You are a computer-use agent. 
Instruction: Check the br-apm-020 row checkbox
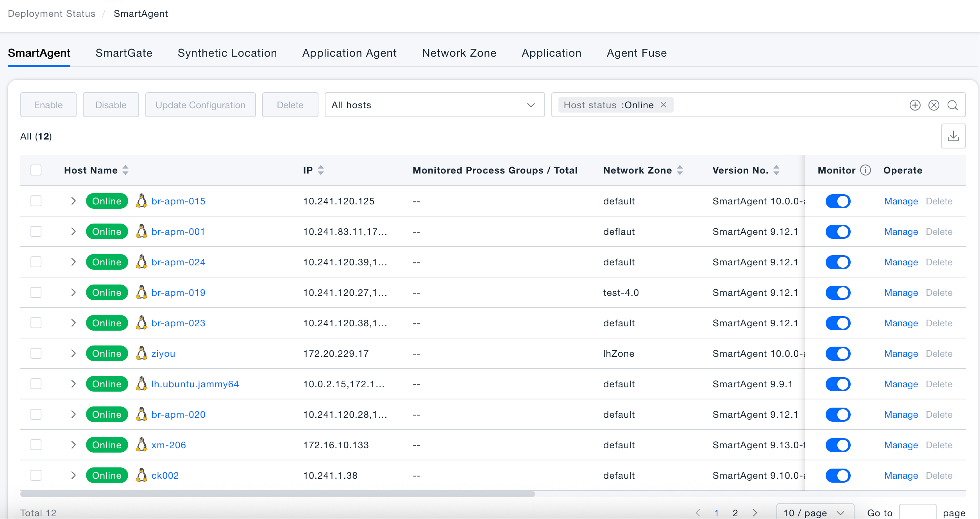pos(36,414)
